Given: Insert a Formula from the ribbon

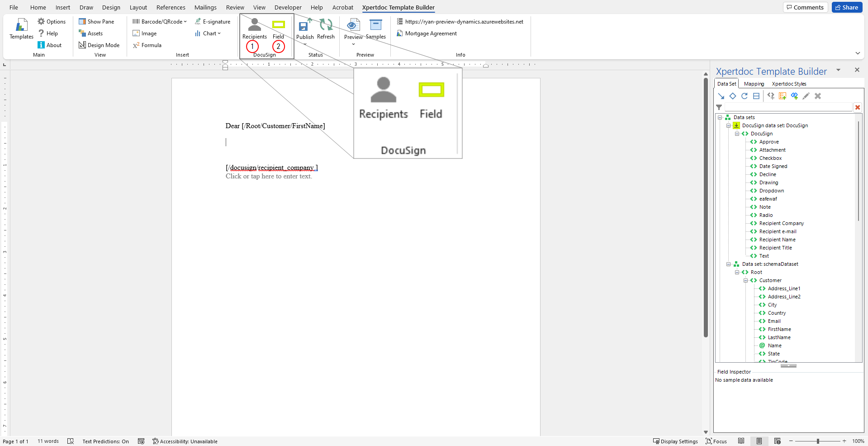Looking at the screenshot, I should click(x=147, y=45).
